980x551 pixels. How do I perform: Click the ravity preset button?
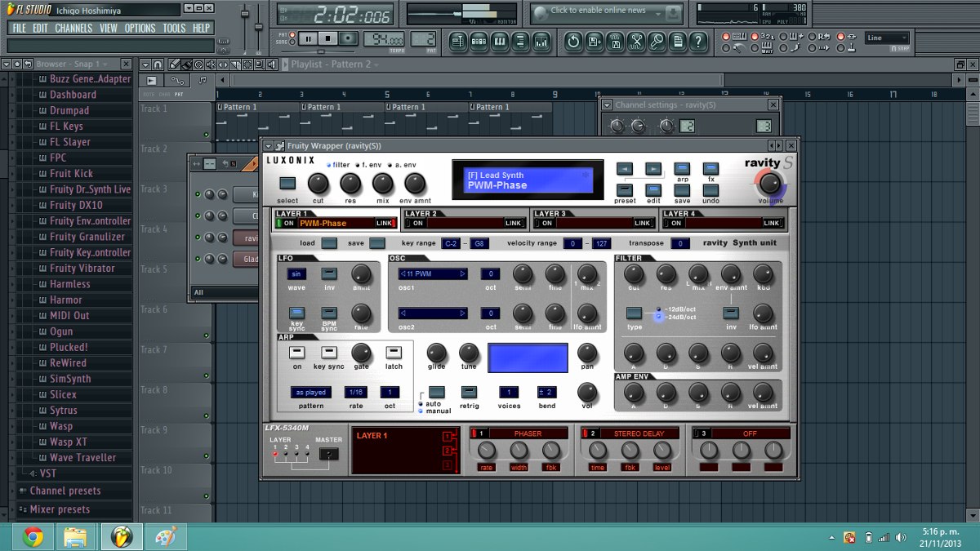coord(625,190)
